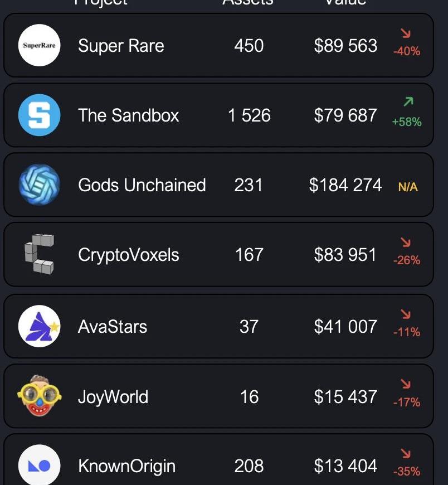Screen dimensions: 448x485
Task: Select Gods Unchained value $184 274
Action: (x=345, y=185)
